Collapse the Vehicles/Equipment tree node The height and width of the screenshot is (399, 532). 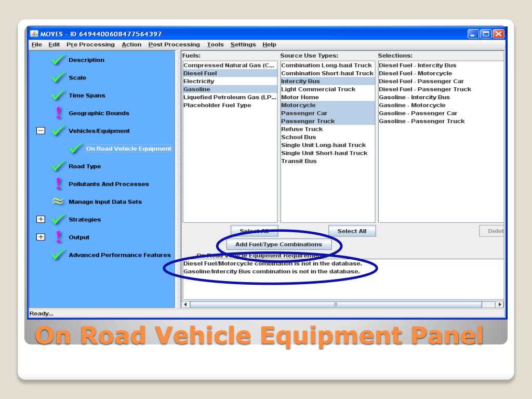pyautogui.click(x=41, y=130)
